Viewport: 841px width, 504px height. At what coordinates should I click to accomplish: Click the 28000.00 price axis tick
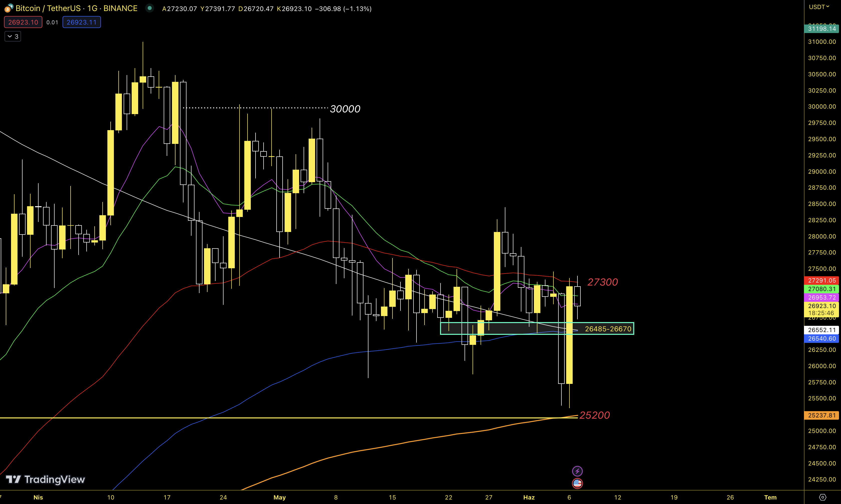tap(822, 236)
